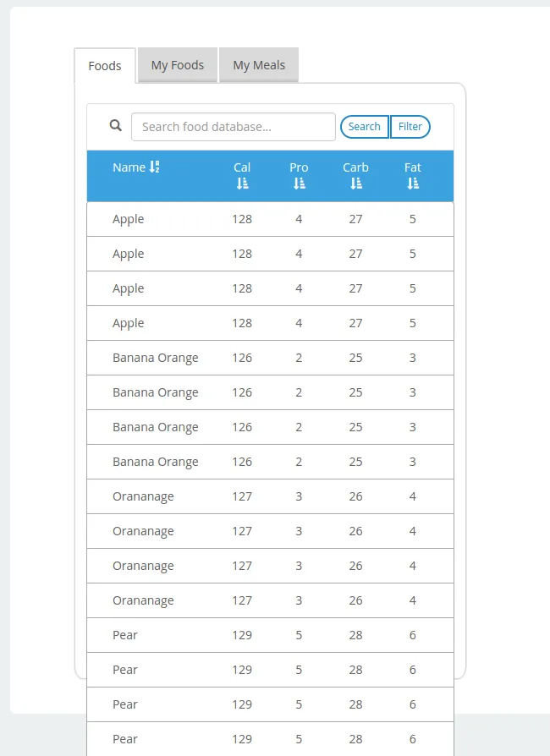The image size is (550, 756).
Task: Click the Name column header label
Action: coord(129,167)
